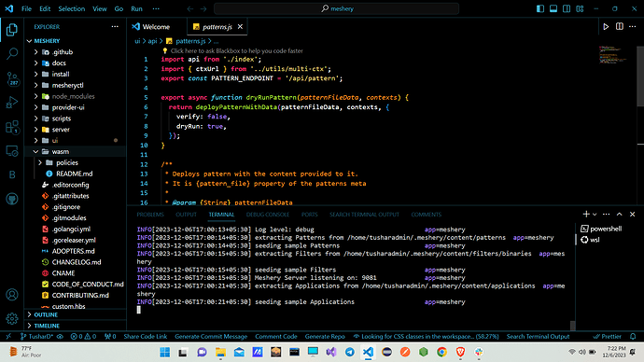Click the meshery command center search box
The width and height of the screenshot is (644, 362).
tap(336, 8)
